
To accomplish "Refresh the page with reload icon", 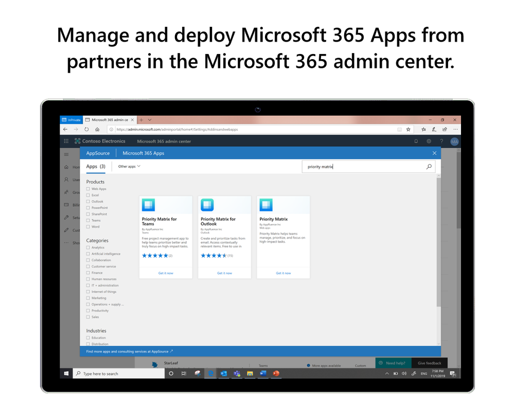I will (x=86, y=130).
